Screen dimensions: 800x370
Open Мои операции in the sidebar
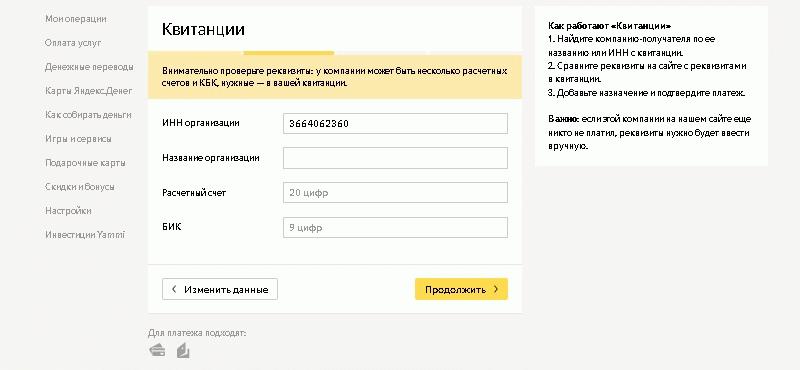[x=76, y=19]
